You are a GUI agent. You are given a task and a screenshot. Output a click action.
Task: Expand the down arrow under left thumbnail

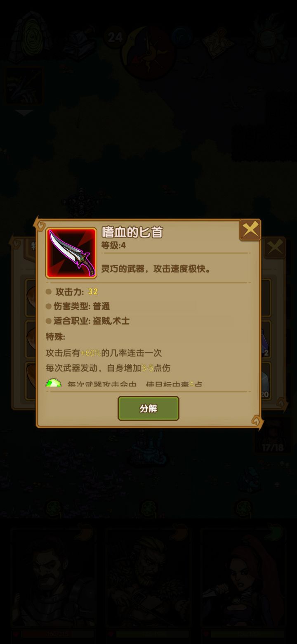tap(24, 113)
